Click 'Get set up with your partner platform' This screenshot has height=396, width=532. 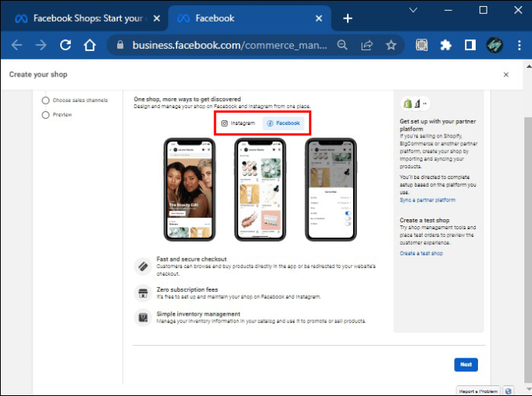coord(438,125)
